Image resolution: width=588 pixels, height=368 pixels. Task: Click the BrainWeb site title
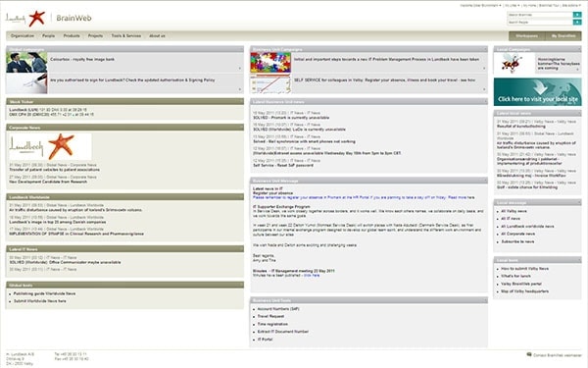[73, 18]
